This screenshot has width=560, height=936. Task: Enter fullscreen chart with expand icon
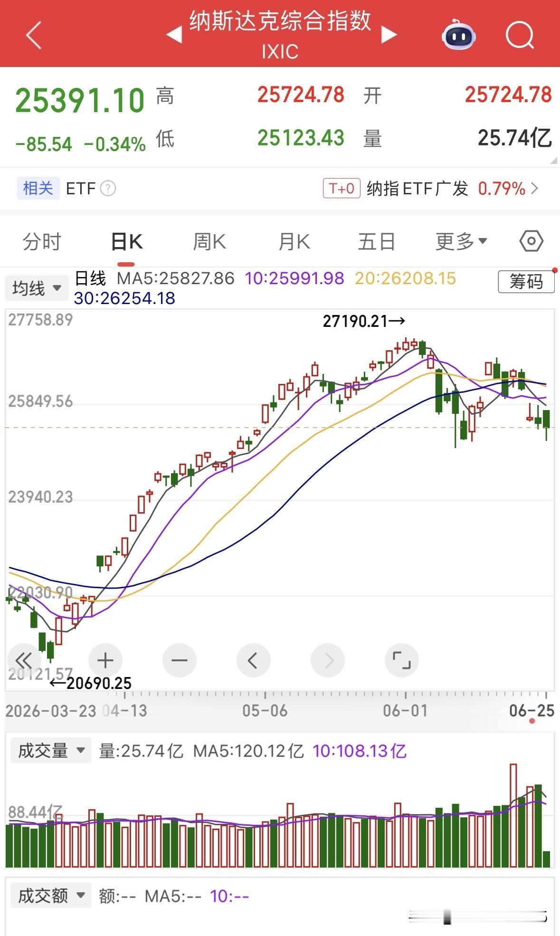pyautogui.click(x=402, y=660)
